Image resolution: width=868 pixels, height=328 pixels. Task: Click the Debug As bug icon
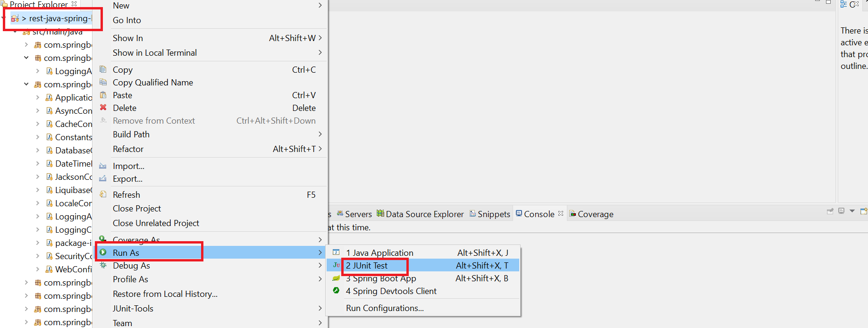103,266
